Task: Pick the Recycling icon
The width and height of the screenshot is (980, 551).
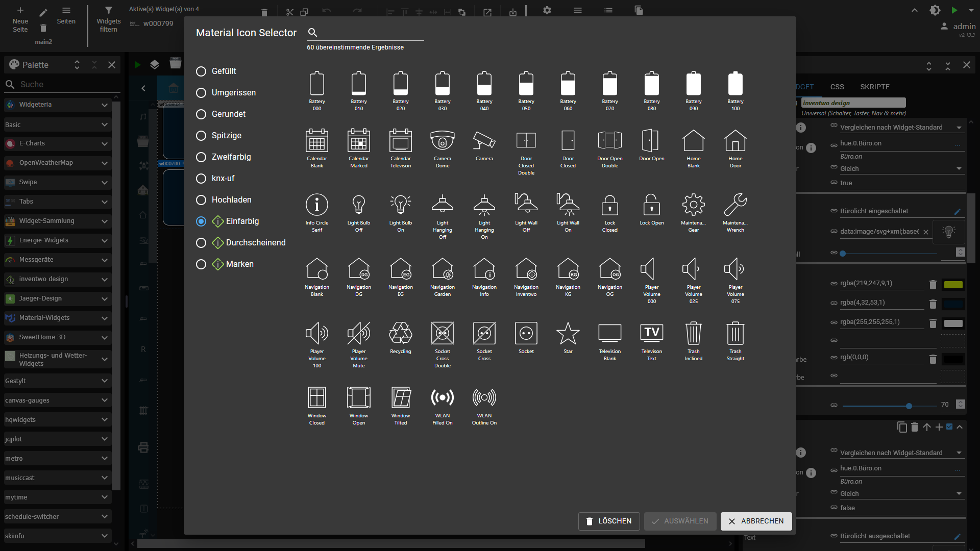Action: (401, 334)
